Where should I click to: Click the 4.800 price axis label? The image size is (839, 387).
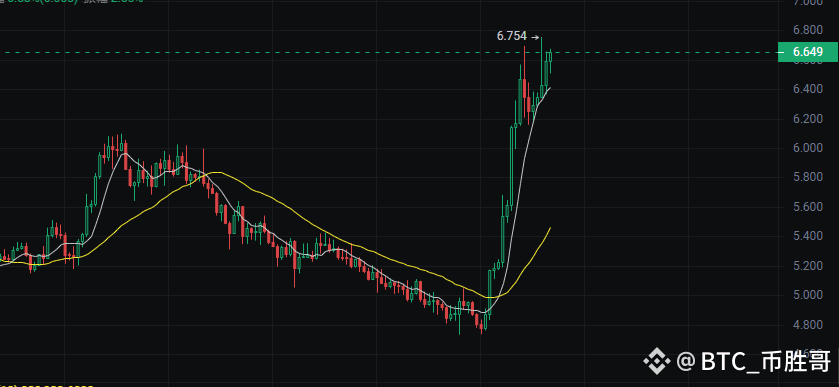(808, 325)
